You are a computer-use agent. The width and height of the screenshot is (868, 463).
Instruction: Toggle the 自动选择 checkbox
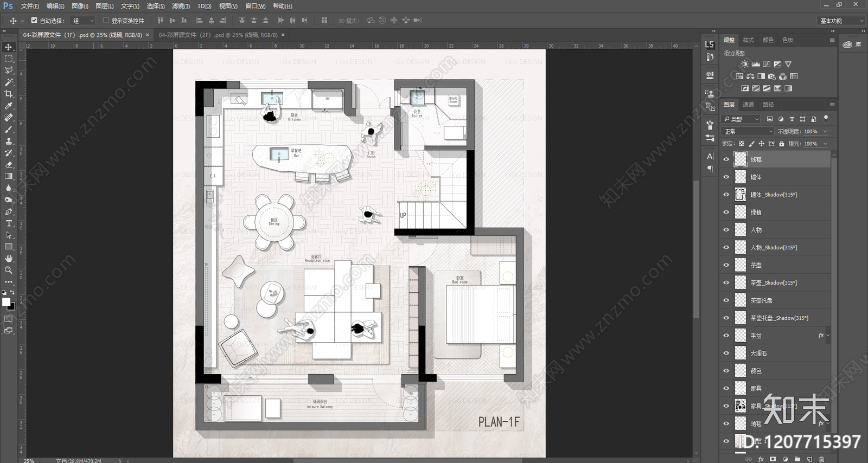click(34, 21)
